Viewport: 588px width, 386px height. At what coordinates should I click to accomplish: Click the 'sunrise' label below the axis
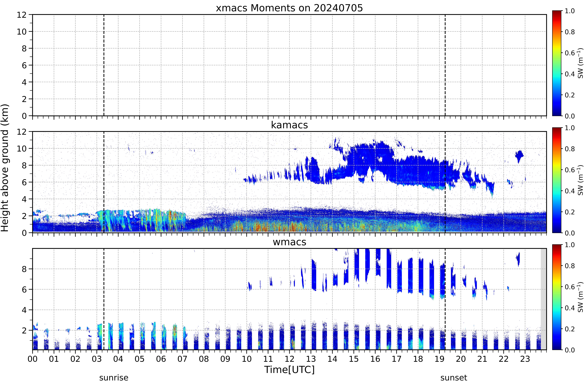pos(114,378)
